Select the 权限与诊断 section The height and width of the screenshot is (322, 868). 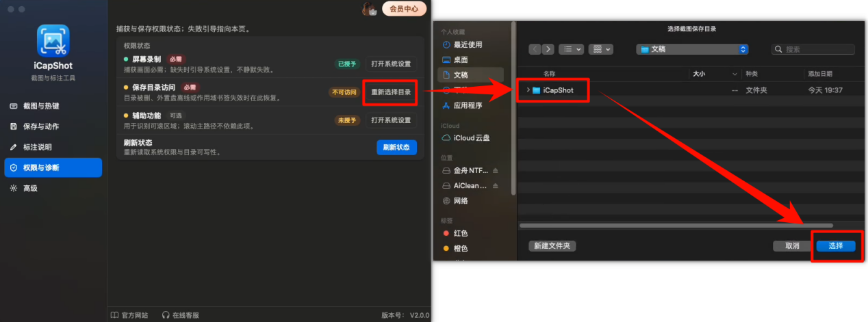(x=53, y=167)
